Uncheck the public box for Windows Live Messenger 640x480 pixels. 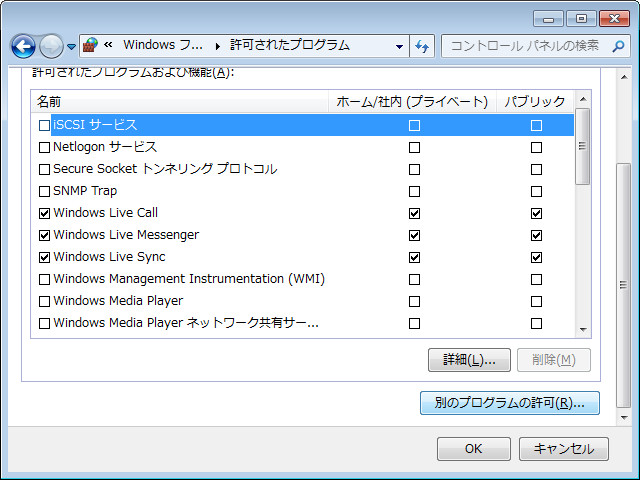[x=536, y=236]
